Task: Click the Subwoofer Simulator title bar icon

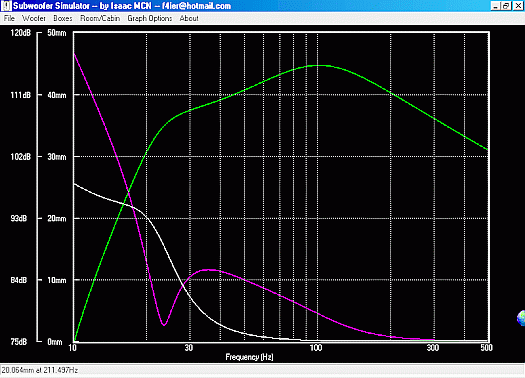Action: coord(6,6)
